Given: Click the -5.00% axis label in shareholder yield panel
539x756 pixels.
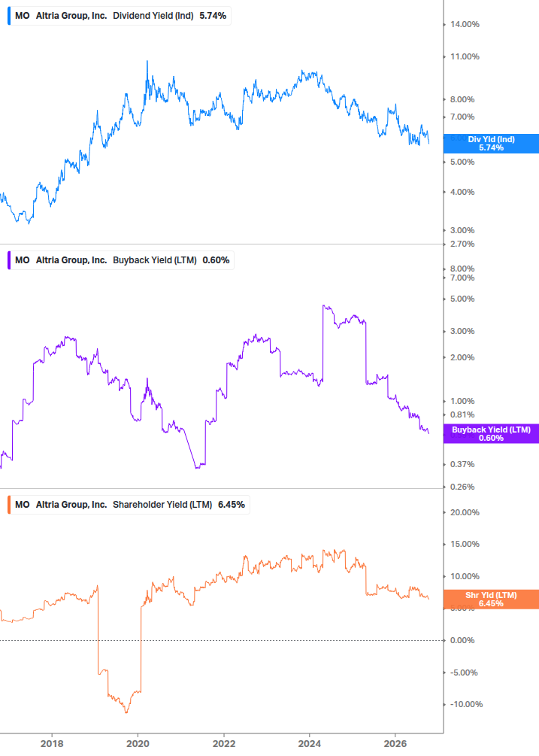Looking at the screenshot, I should click(x=464, y=673).
